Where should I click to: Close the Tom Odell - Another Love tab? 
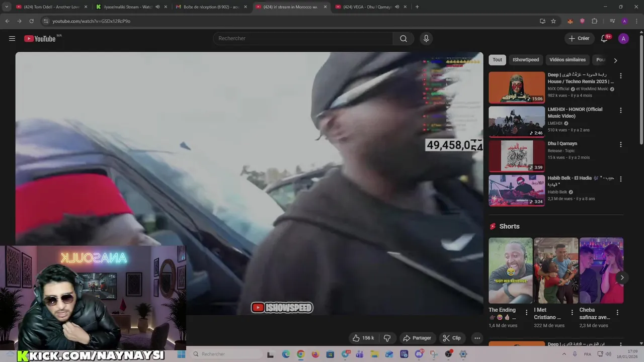coord(86,7)
